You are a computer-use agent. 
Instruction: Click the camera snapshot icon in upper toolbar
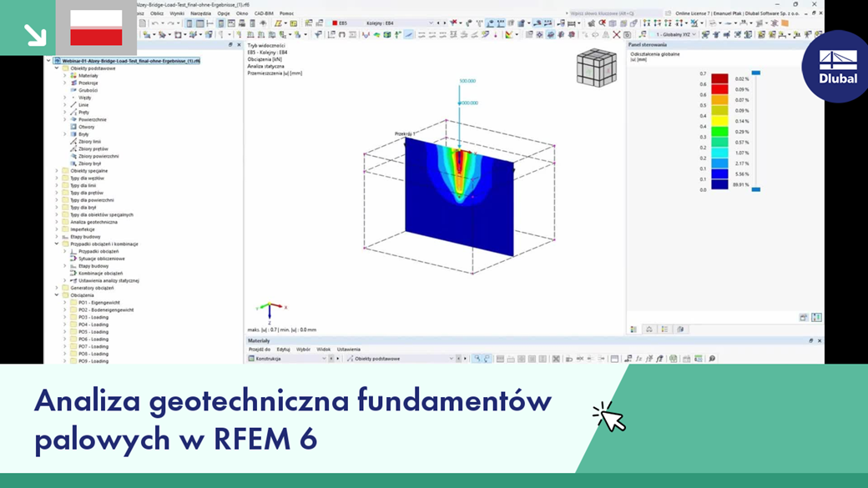click(x=628, y=35)
